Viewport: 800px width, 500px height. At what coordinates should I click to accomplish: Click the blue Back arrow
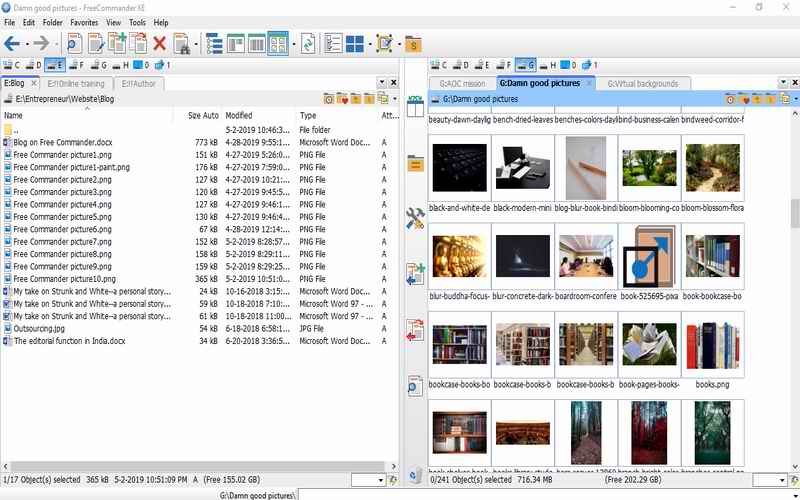(12, 43)
